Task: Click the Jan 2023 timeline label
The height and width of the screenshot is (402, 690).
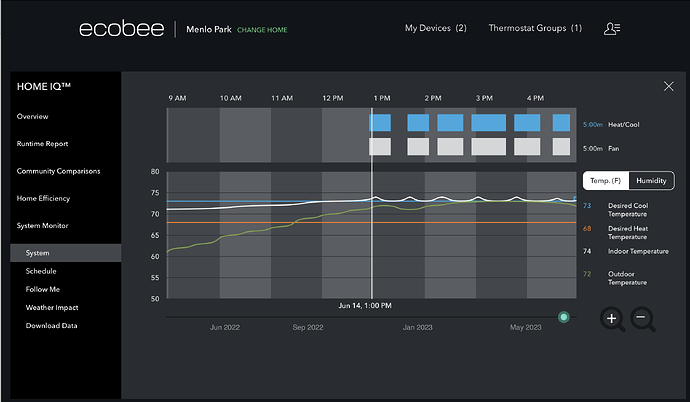Action: point(418,327)
